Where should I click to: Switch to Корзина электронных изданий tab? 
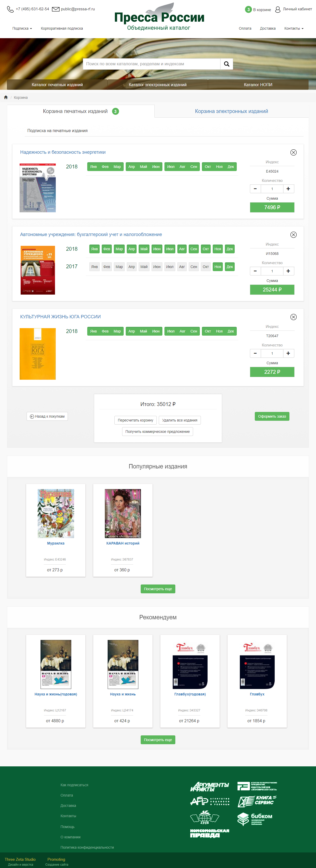(231, 111)
